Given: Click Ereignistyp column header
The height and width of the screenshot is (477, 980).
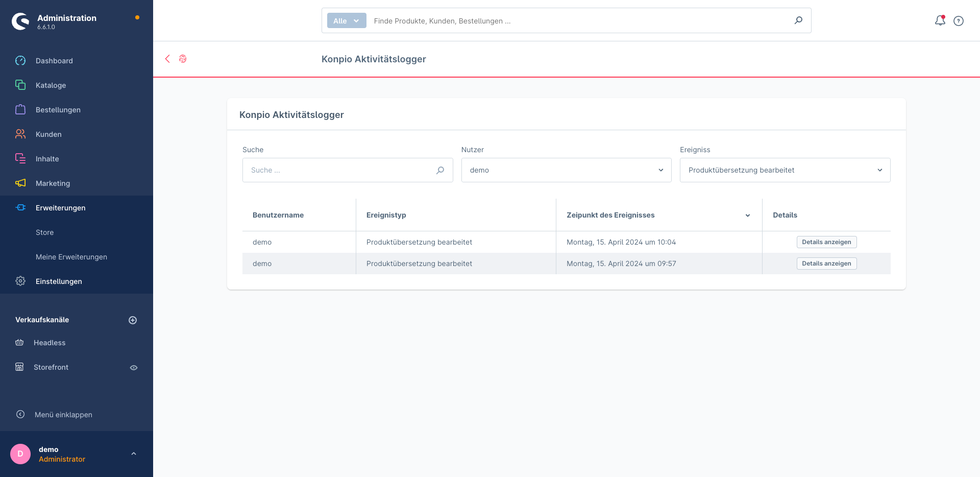Looking at the screenshot, I should click(386, 215).
